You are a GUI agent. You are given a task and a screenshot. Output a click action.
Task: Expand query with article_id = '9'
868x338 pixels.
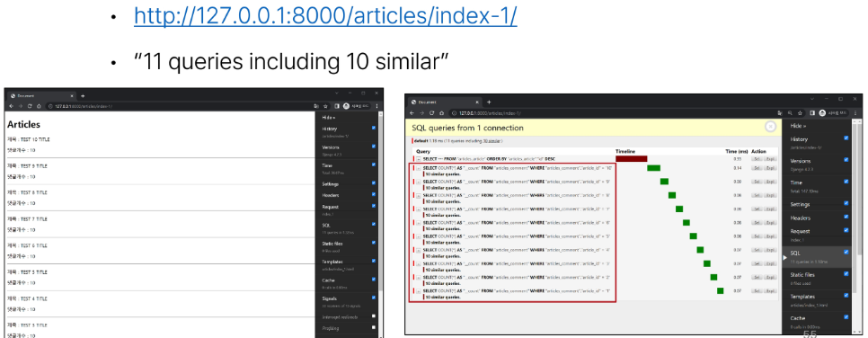[419, 182]
